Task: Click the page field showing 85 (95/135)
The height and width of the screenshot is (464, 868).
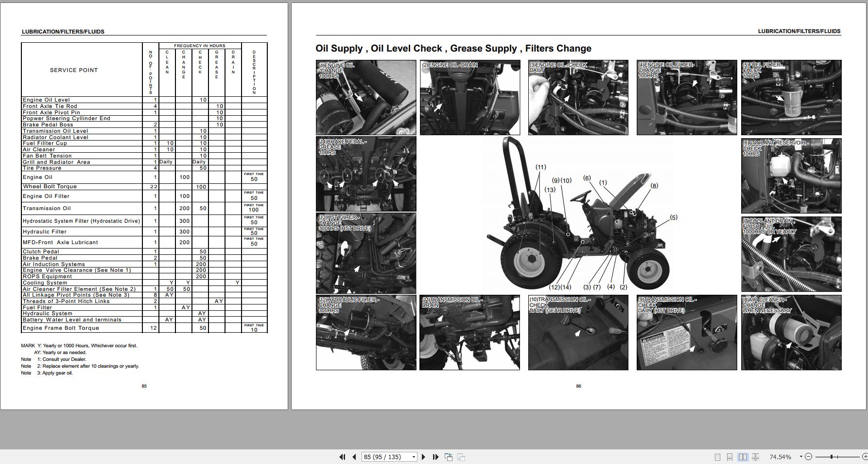Action: [384, 457]
